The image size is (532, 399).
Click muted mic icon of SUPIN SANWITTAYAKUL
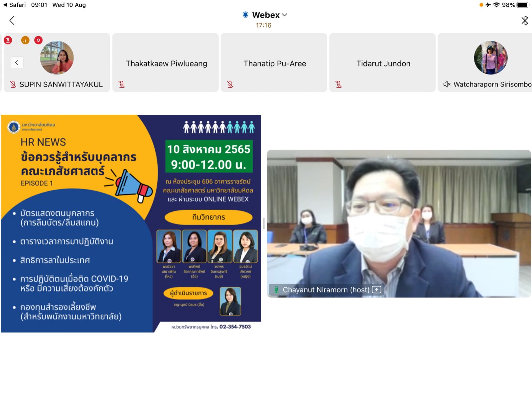point(13,84)
